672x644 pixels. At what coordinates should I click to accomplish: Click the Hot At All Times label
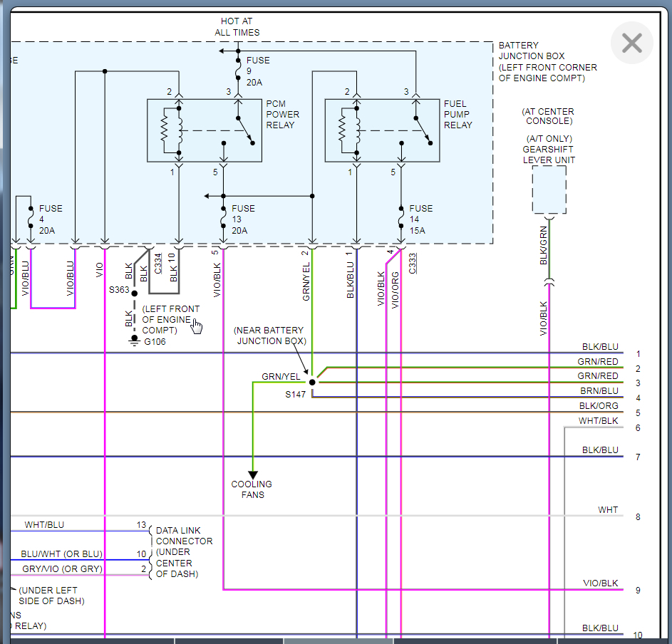pyautogui.click(x=237, y=27)
